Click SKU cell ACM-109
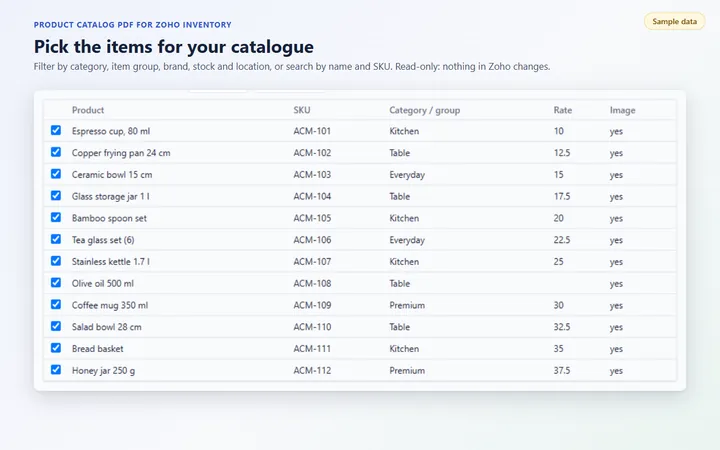Image resolution: width=720 pixels, height=450 pixels. [x=312, y=305]
